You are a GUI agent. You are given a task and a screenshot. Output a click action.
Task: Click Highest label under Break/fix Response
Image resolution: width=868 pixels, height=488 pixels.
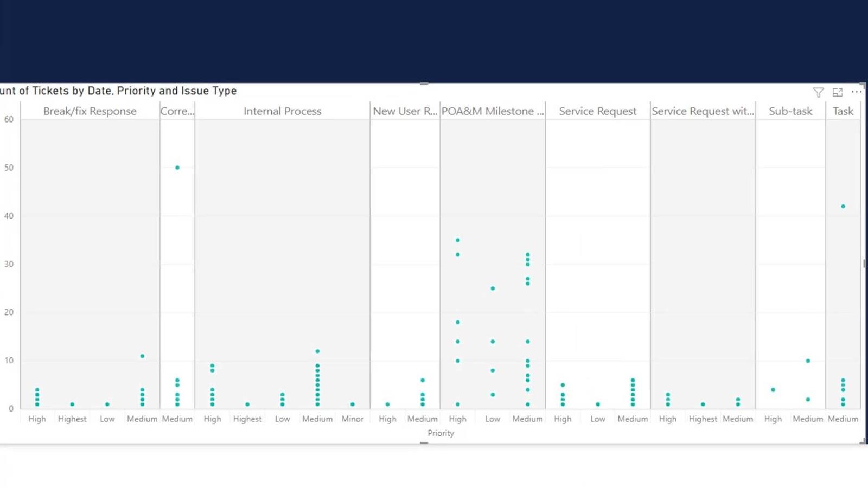click(x=72, y=419)
